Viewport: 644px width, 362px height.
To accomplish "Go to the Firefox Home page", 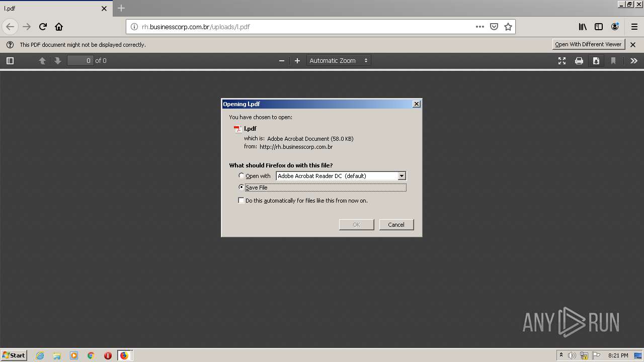I will [59, 27].
